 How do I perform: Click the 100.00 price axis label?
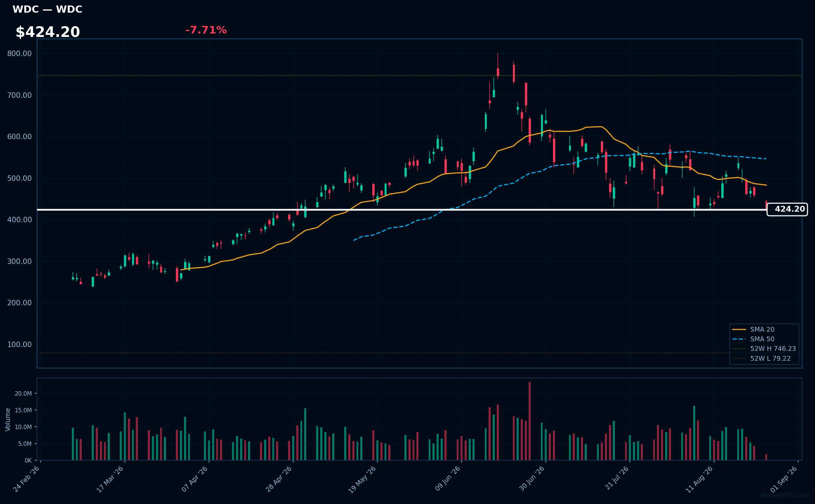(20, 344)
